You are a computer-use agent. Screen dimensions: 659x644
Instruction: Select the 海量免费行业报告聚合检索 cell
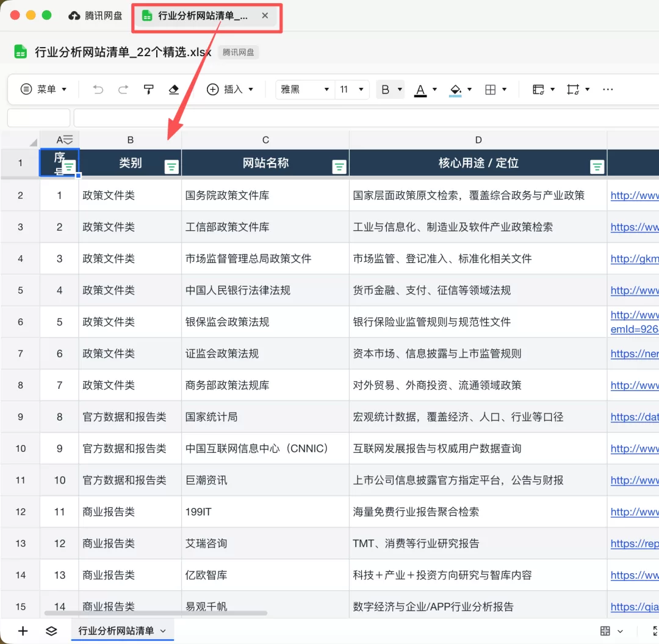tap(478, 512)
